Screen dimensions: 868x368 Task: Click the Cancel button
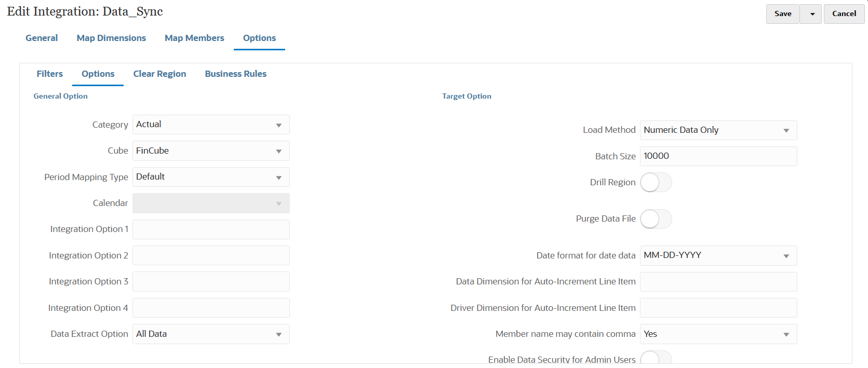pos(844,14)
